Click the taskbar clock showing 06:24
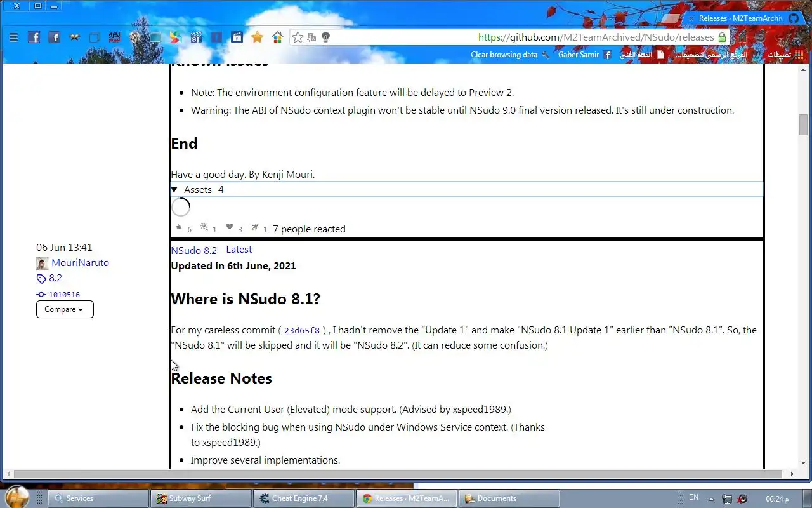812x508 pixels. point(777,499)
